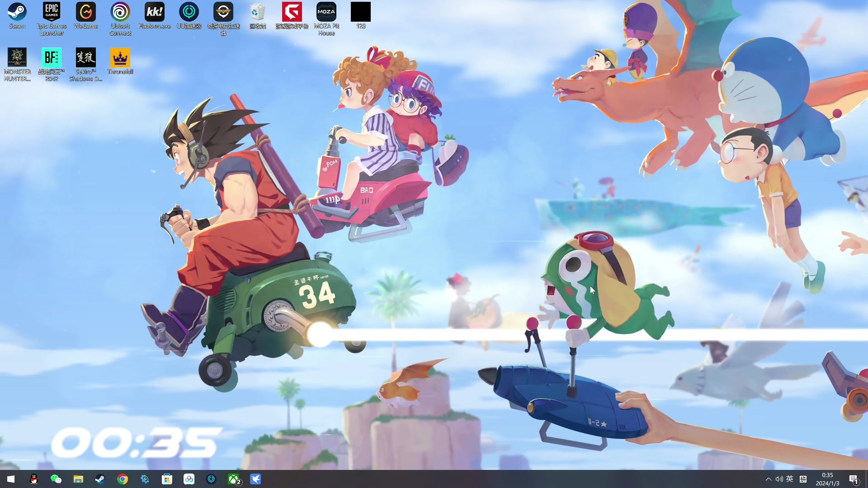Image resolution: width=868 pixels, height=488 pixels.
Task: Select the MOZA Pit House shortcut
Action: click(x=326, y=13)
